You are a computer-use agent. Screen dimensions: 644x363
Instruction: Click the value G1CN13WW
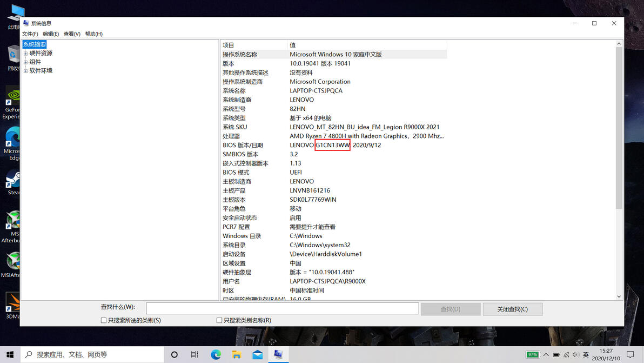pos(333,145)
